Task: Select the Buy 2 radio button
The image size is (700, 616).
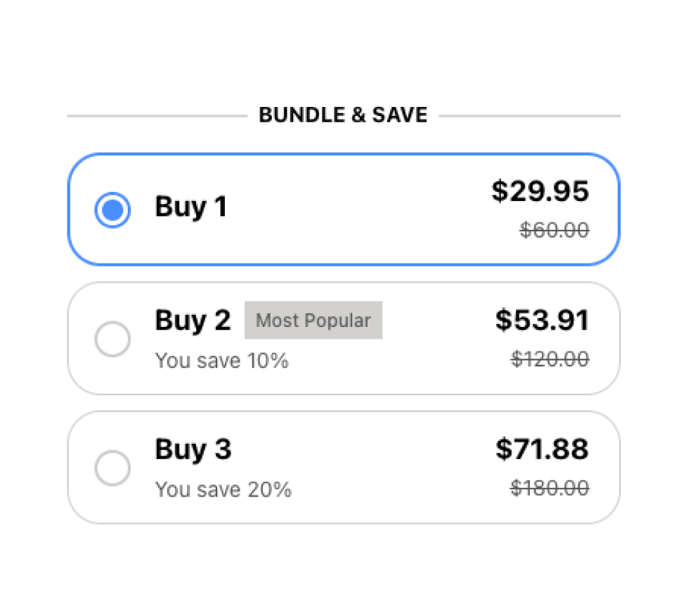Action: [x=112, y=339]
